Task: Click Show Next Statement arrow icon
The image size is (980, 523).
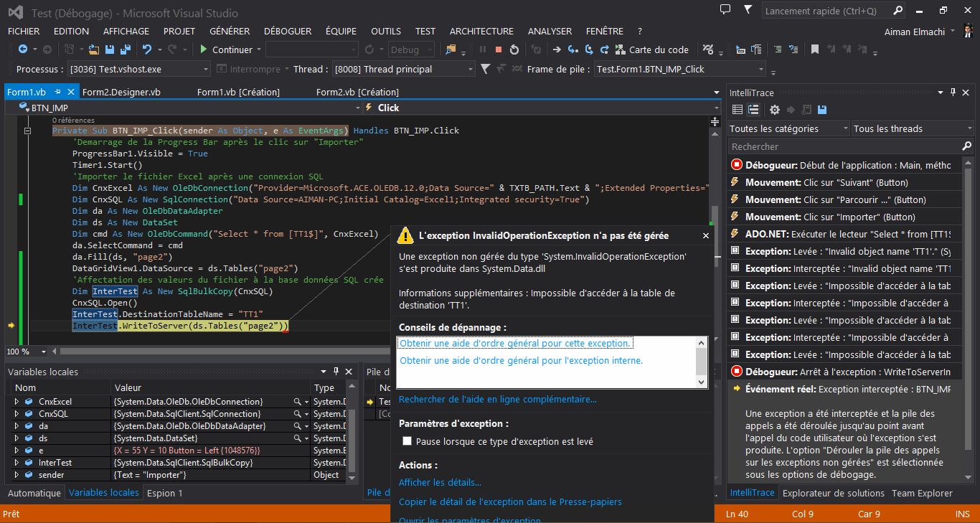Action: click(x=556, y=50)
